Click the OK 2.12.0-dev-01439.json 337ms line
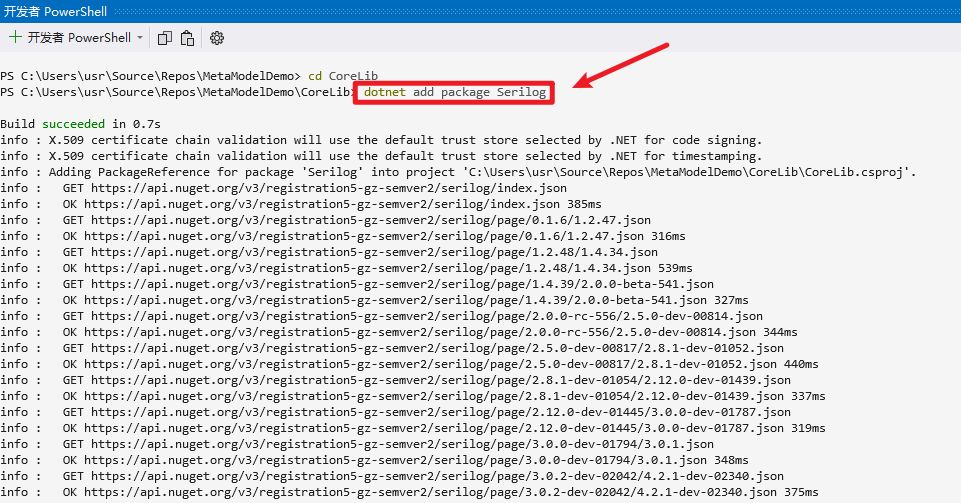Screen dimensions: 961x503 413,395
